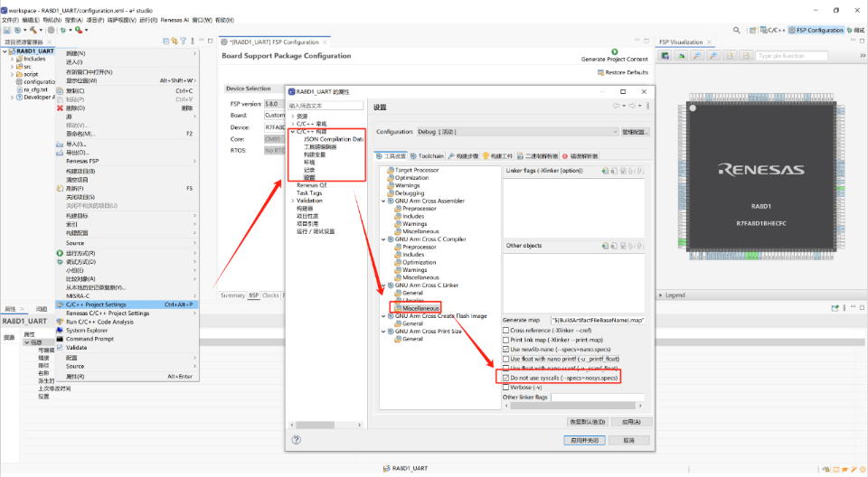Click gear icon in main toolbar
868x477 pixels.
51,30
